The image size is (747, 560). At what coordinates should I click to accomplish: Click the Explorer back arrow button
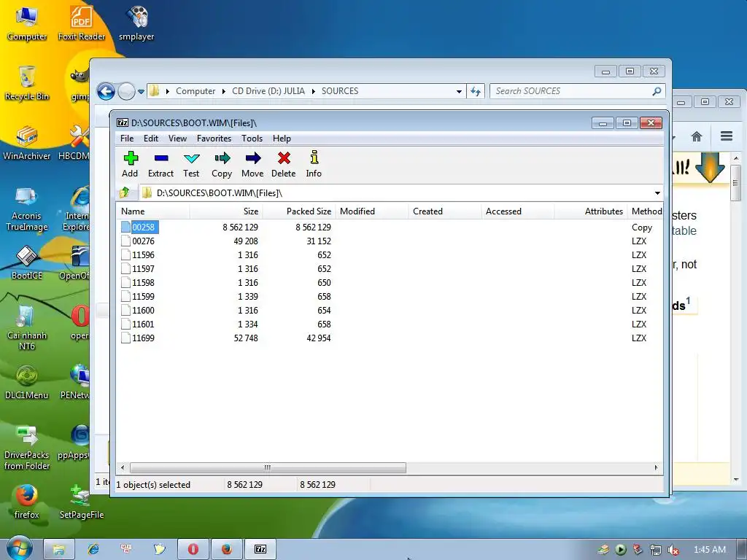pos(107,91)
